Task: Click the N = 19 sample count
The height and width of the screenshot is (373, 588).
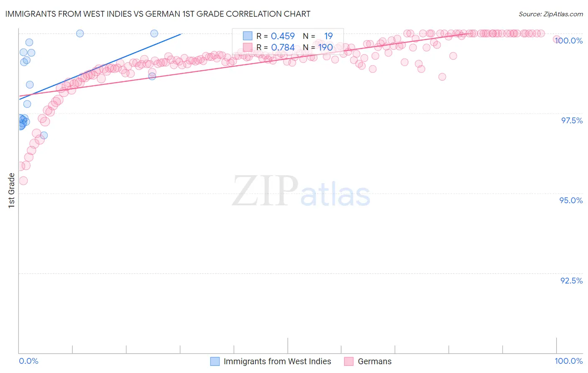Action: [x=318, y=36]
